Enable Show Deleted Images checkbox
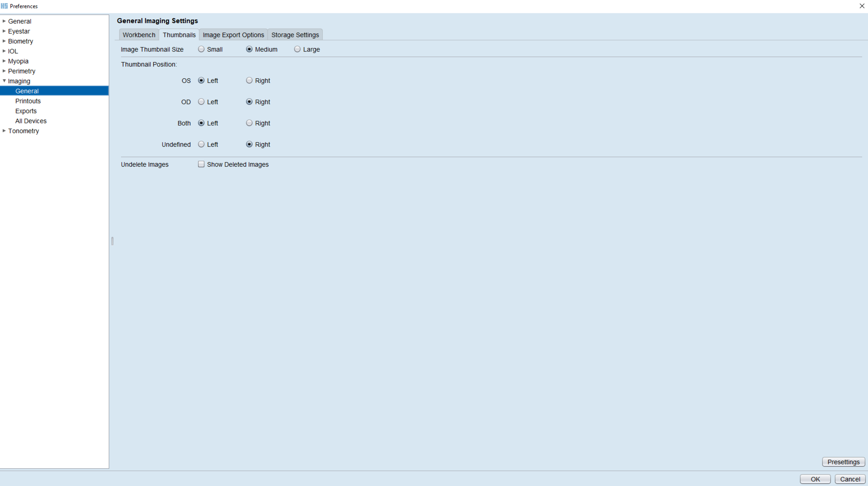This screenshot has height=486, width=868. point(201,164)
